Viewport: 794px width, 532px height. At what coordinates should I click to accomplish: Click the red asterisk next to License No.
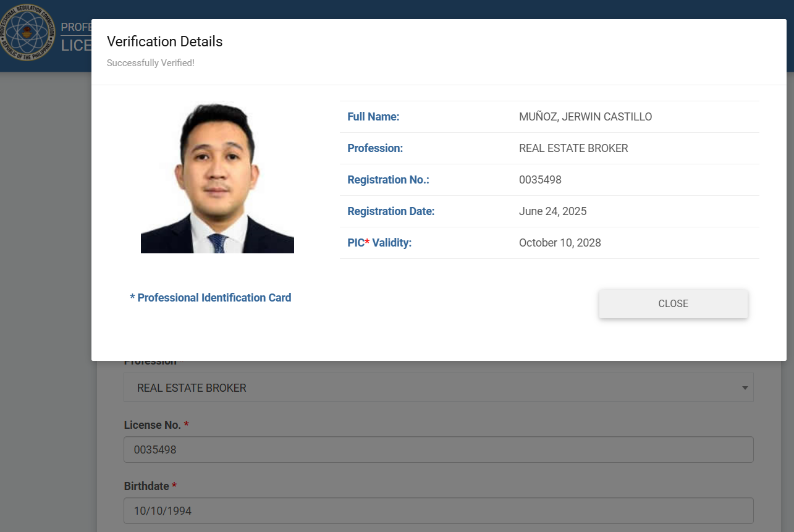187,424
